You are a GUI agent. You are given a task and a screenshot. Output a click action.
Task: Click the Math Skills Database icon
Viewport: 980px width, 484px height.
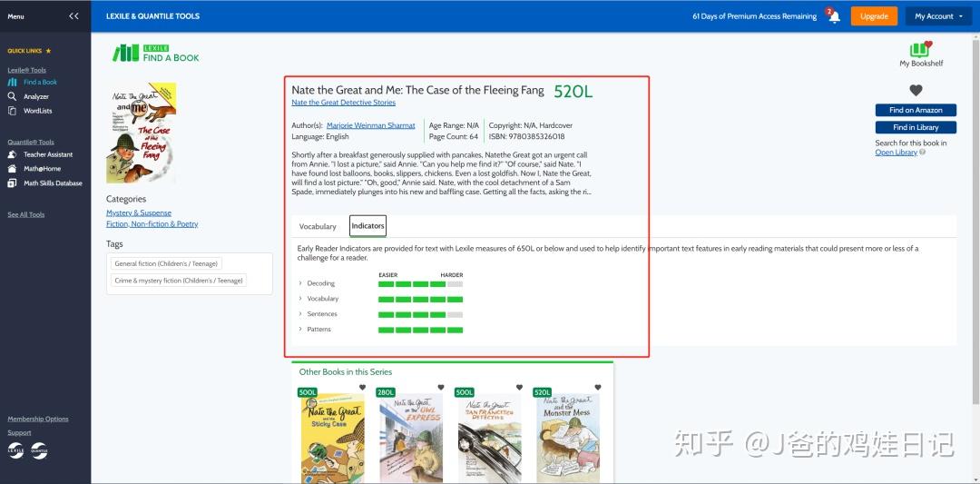click(x=12, y=183)
